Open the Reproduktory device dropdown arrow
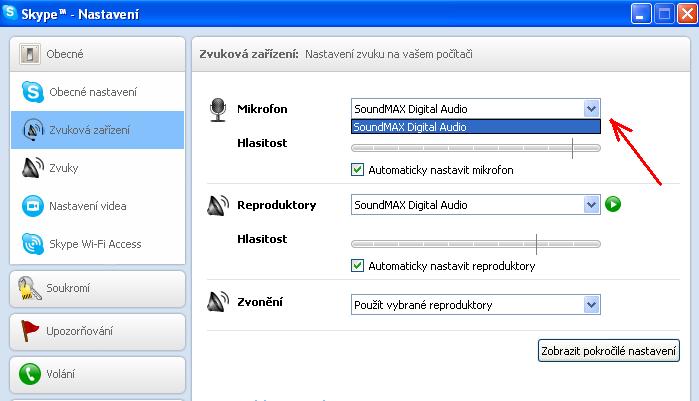The image size is (699, 401). (592, 205)
